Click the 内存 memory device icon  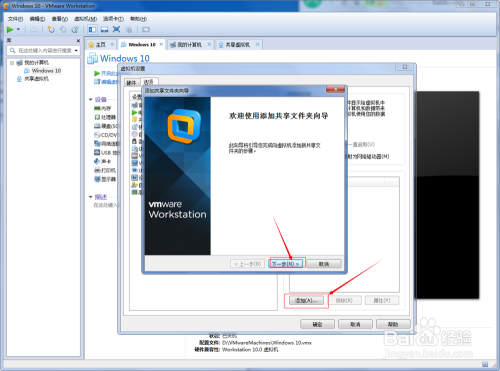[x=97, y=108]
